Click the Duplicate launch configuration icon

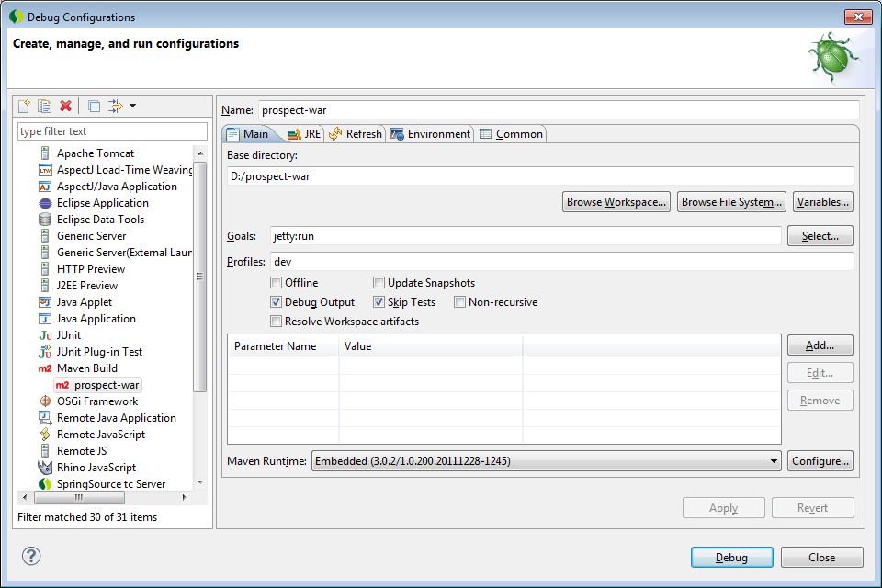point(44,106)
